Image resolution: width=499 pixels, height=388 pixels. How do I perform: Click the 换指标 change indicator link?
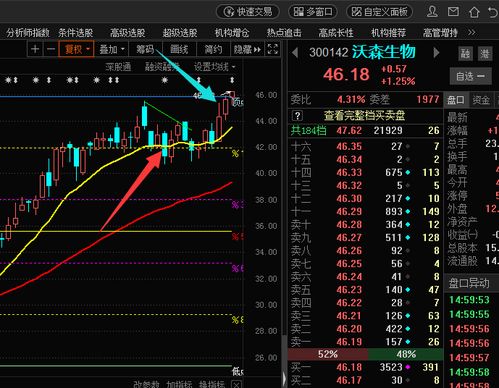212,384
